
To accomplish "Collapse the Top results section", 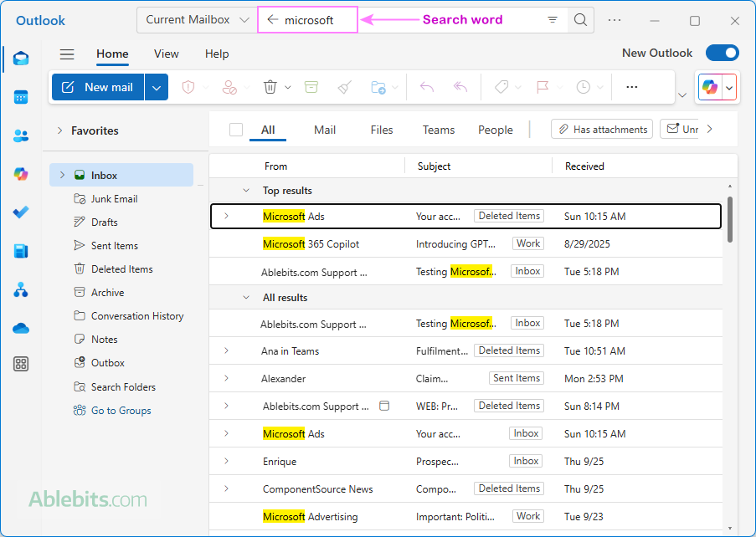I will [x=246, y=191].
